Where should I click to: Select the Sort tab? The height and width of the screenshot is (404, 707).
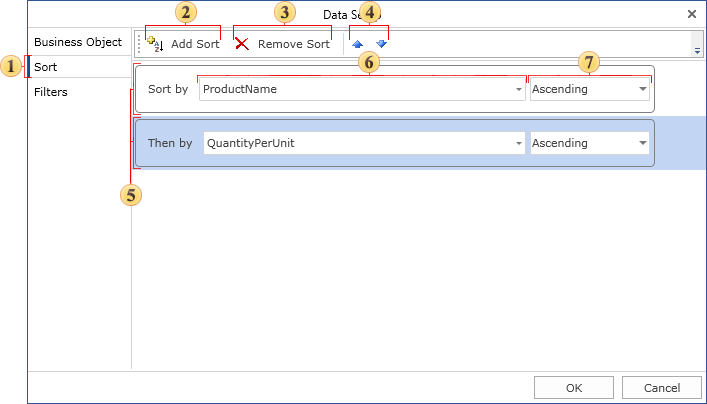46,67
